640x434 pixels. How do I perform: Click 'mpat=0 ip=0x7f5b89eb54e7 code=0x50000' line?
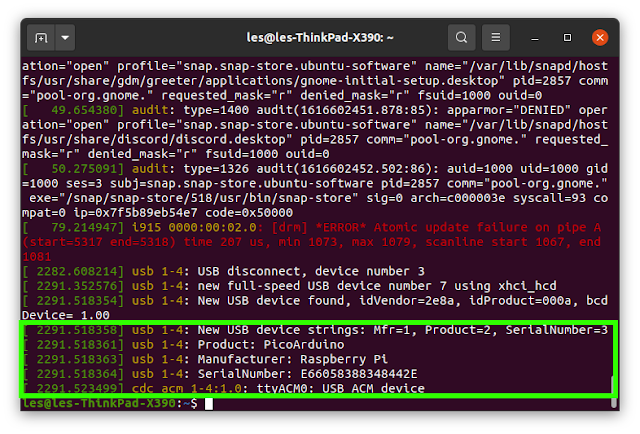157,213
